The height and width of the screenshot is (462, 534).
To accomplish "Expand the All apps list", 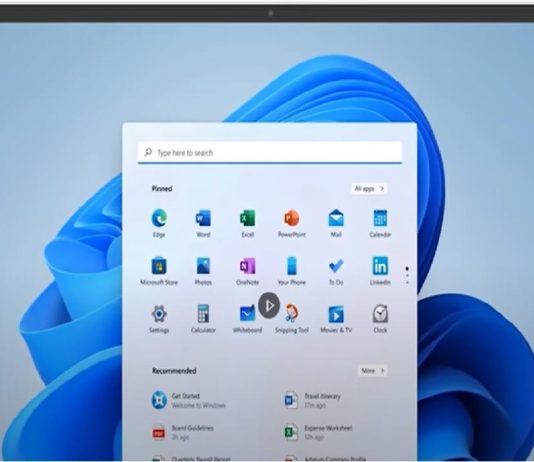I will [x=369, y=189].
